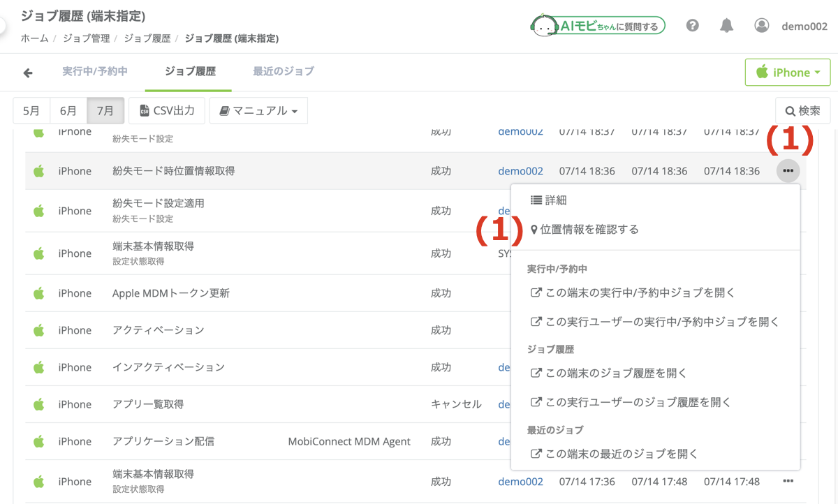Click the アプリ一覧取得 job name
This screenshot has width=838, height=504.
[x=148, y=404]
